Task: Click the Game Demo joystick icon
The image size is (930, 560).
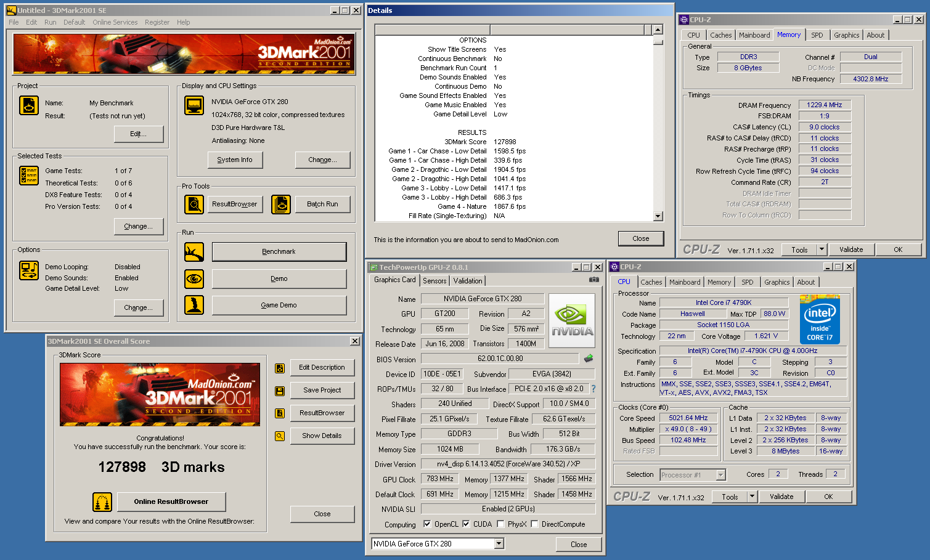Action: click(194, 305)
